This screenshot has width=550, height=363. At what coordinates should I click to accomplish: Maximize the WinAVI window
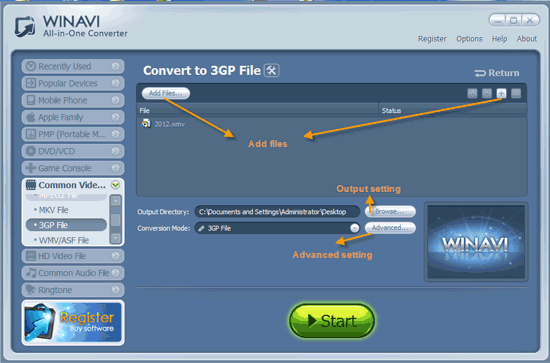coord(513,21)
